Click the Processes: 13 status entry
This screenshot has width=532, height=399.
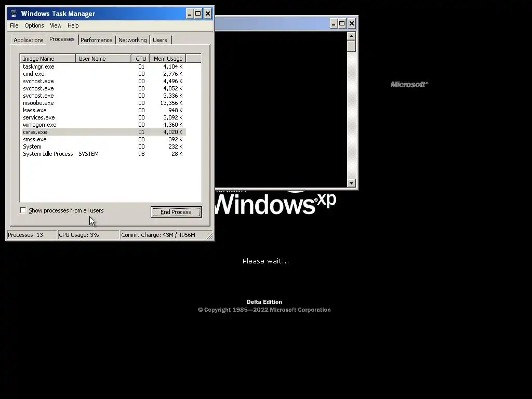click(x=32, y=235)
